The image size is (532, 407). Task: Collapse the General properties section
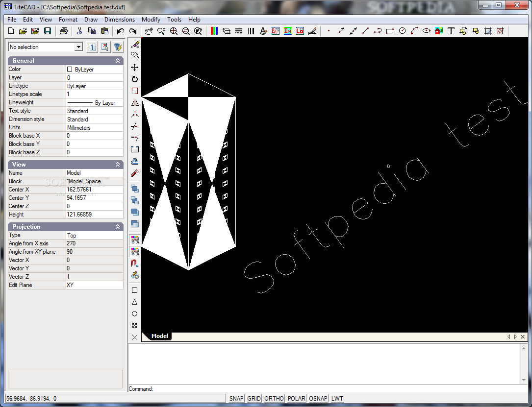tap(117, 61)
